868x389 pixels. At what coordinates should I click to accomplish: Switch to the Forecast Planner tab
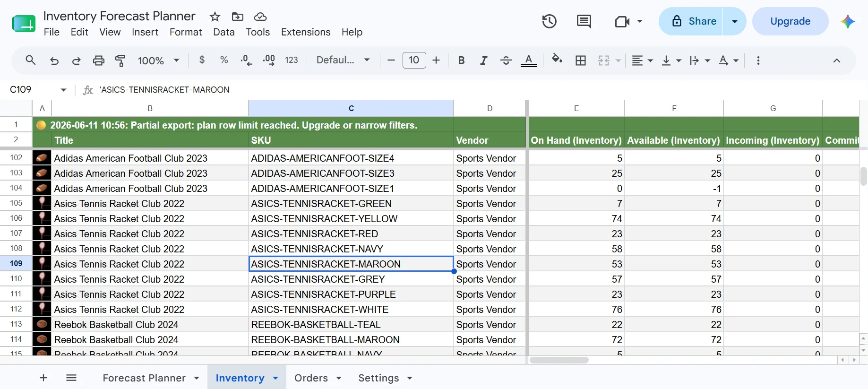pyautogui.click(x=144, y=378)
